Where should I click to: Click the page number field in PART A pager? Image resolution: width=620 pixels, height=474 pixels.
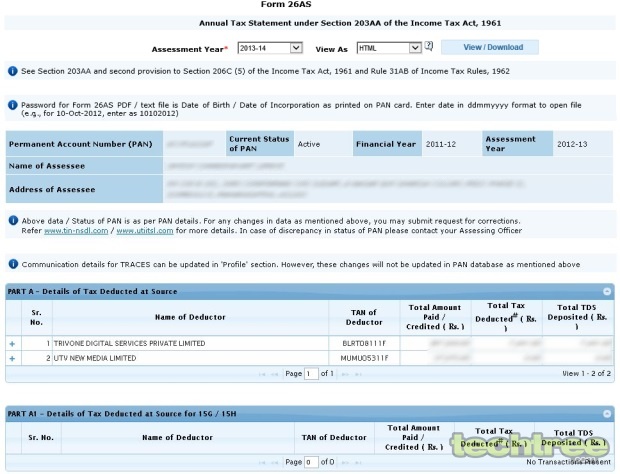coord(311,374)
